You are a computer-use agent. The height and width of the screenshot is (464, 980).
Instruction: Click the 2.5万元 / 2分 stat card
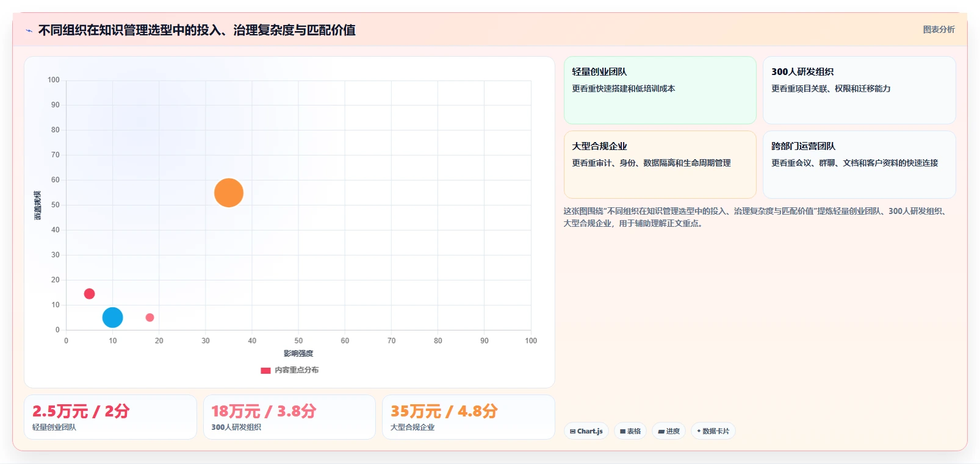coord(110,417)
